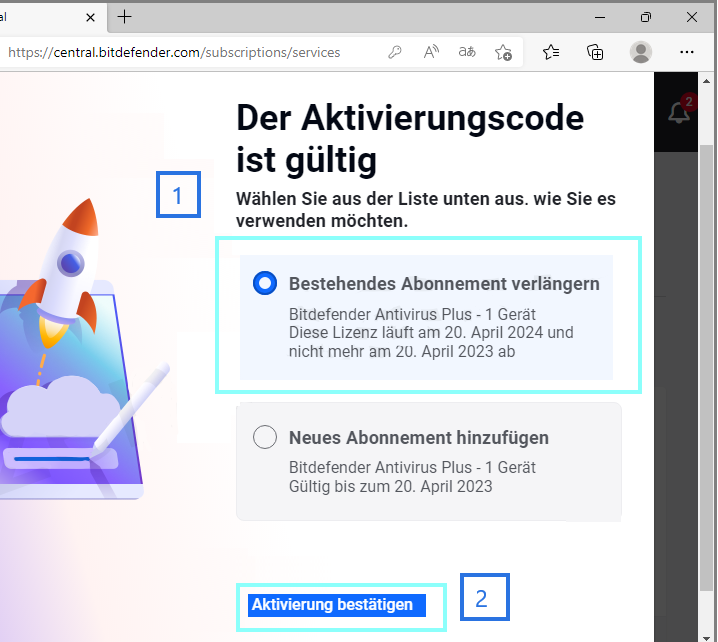The width and height of the screenshot is (718, 642).
Task: Open the Favorites list icon
Action: pos(551,52)
